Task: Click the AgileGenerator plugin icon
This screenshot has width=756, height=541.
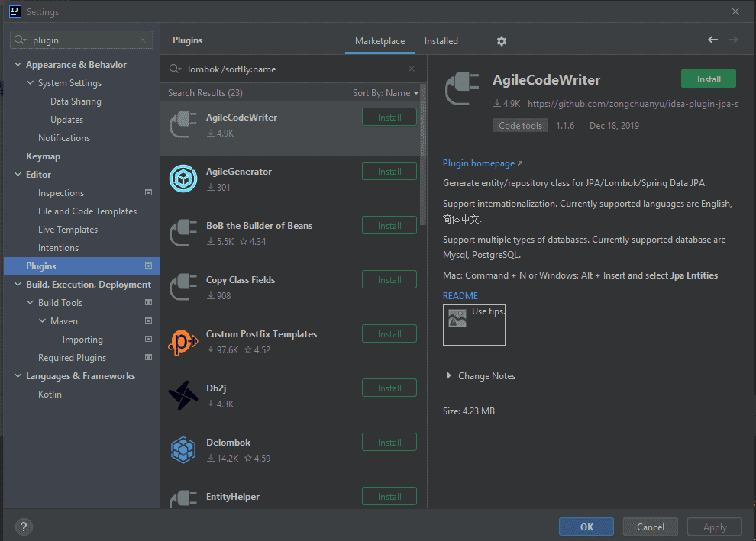Action: [x=183, y=179]
